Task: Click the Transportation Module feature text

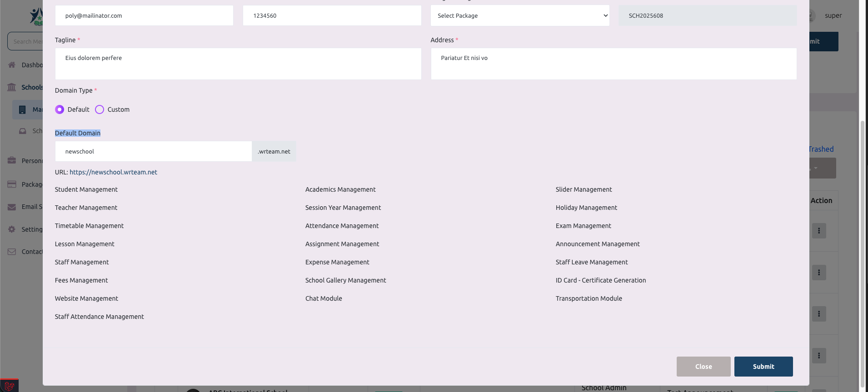Action: point(589,298)
